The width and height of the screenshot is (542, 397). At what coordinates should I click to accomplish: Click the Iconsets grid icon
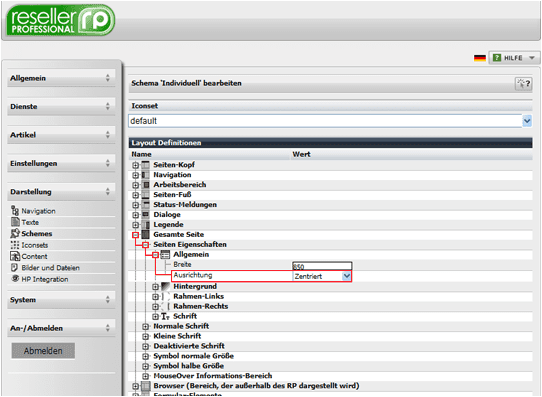tap(15, 245)
